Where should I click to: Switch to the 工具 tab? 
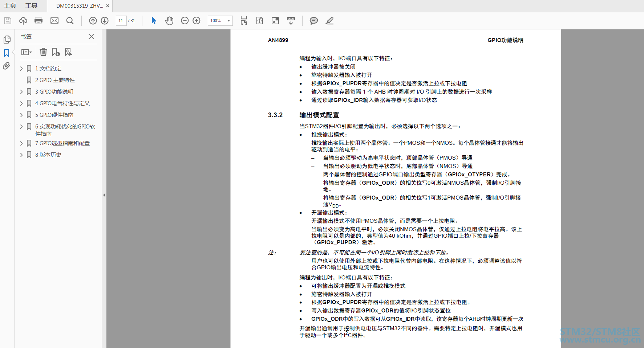pyautogui.click(x=31, y=6)
